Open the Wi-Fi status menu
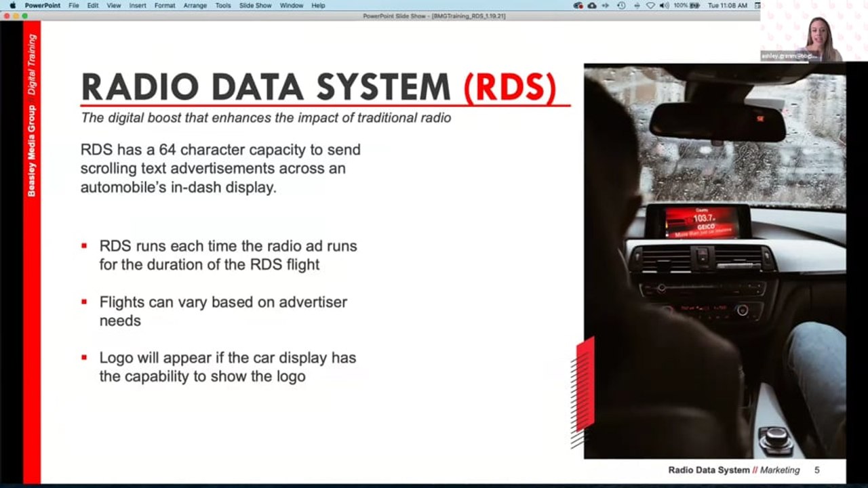The width and height of the screenshot is (868, 488). tap(650, 5)
